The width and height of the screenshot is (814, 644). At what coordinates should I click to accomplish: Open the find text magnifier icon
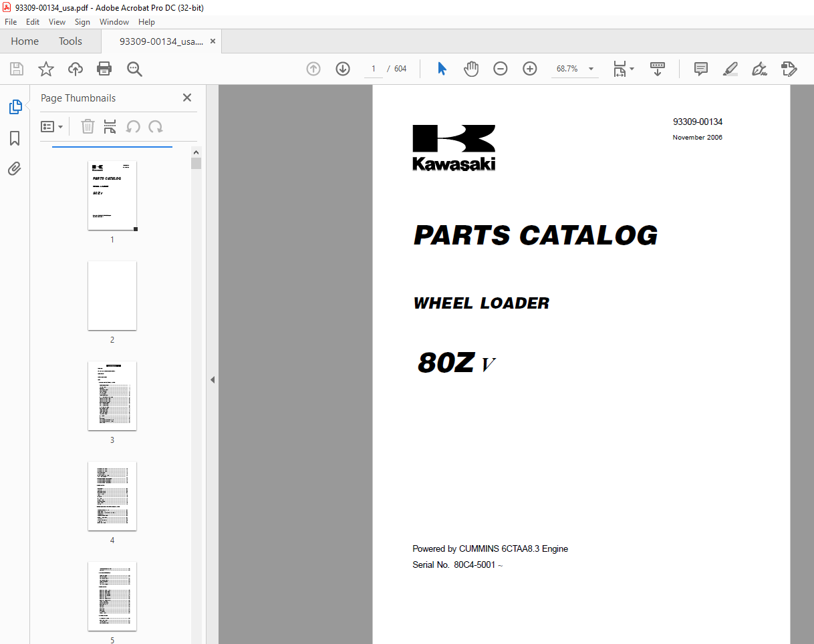tap(134, 69)
